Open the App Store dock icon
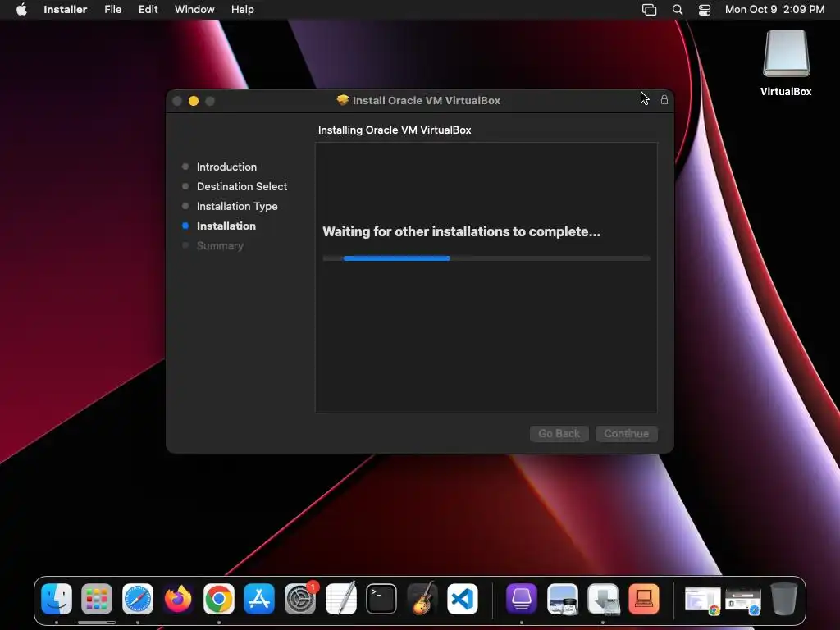The image size is (840, 630). click(259, 599)
